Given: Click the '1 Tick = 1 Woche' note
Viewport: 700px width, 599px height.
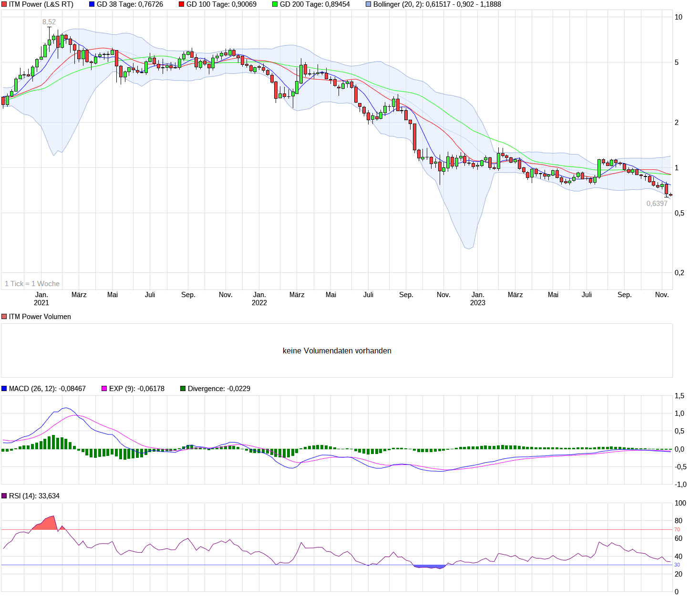Looking at the screenshot, I should coord(32,284).
